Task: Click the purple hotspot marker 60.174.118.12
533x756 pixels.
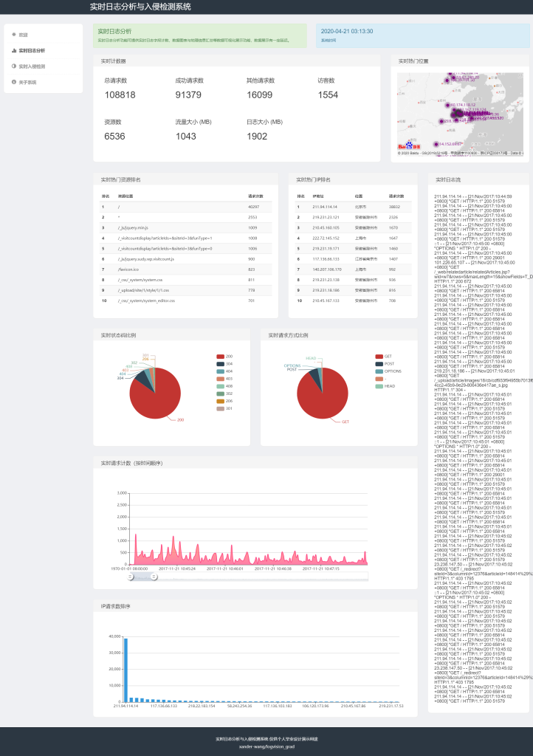Action: click(447, 105)
